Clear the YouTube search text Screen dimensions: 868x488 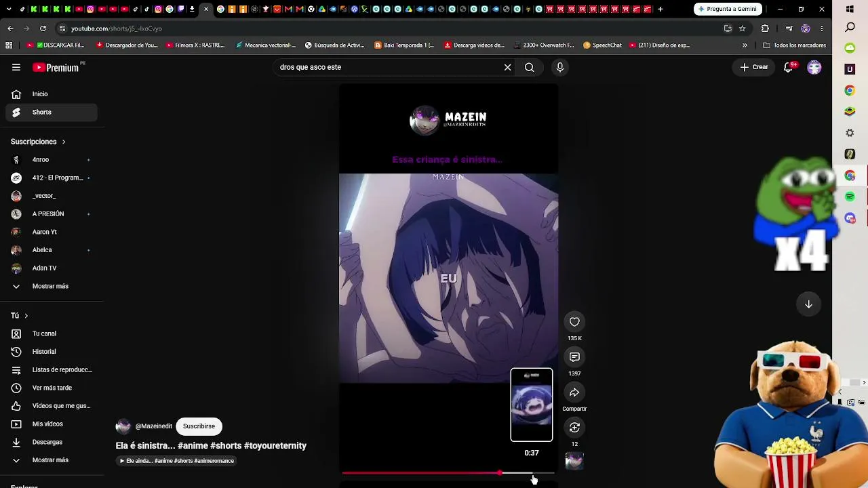coord(507,67)
